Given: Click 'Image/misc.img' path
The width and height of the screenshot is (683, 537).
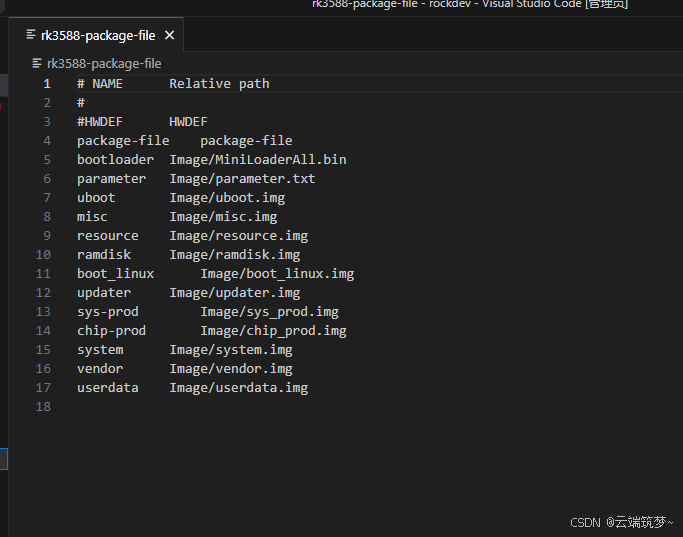Looking at the screenshot, I should click(223, 216).
